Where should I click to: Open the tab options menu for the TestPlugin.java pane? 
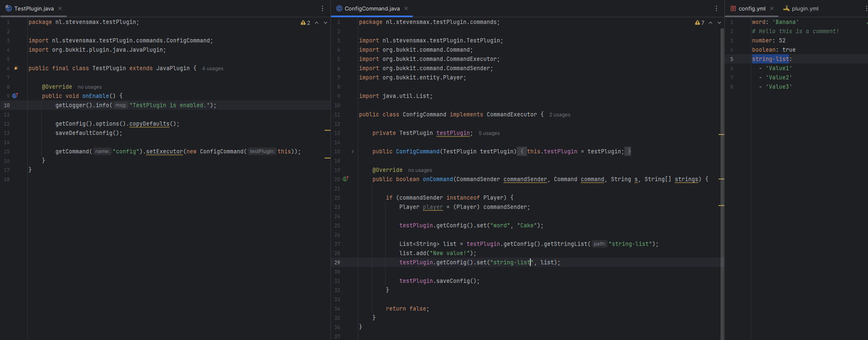point(323,8)
